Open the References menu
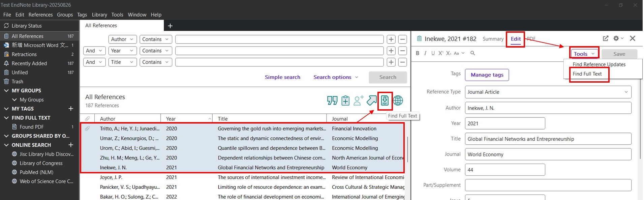The image size is (644, 200). pos(40,15)
